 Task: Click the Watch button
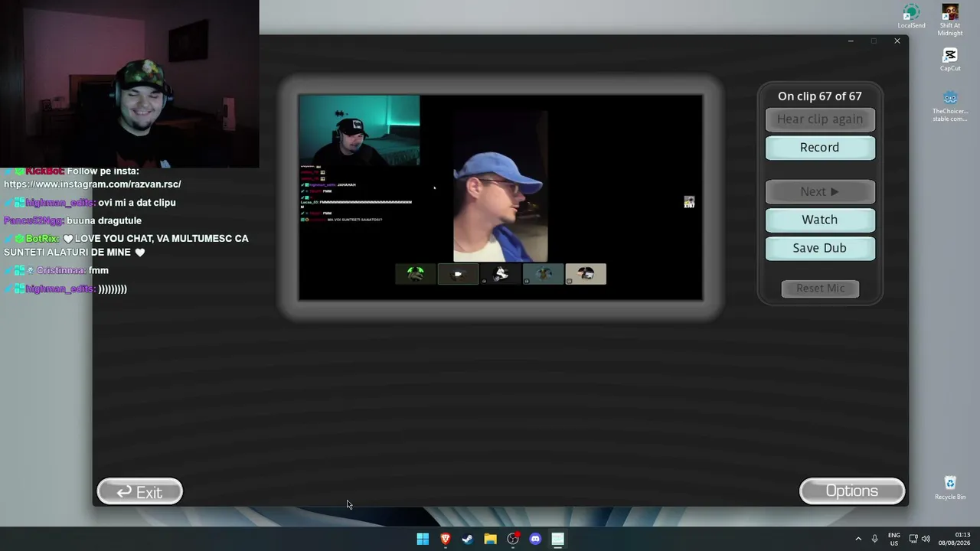coord(820,220)
